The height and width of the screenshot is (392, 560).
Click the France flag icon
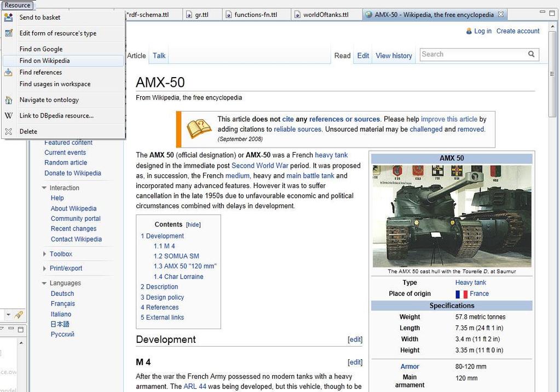point(461,294)
